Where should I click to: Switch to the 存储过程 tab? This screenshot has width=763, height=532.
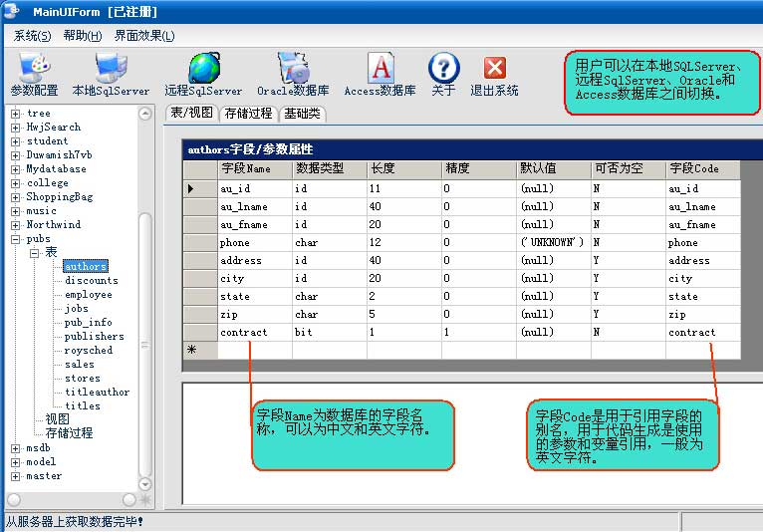[x=248, y=114]
